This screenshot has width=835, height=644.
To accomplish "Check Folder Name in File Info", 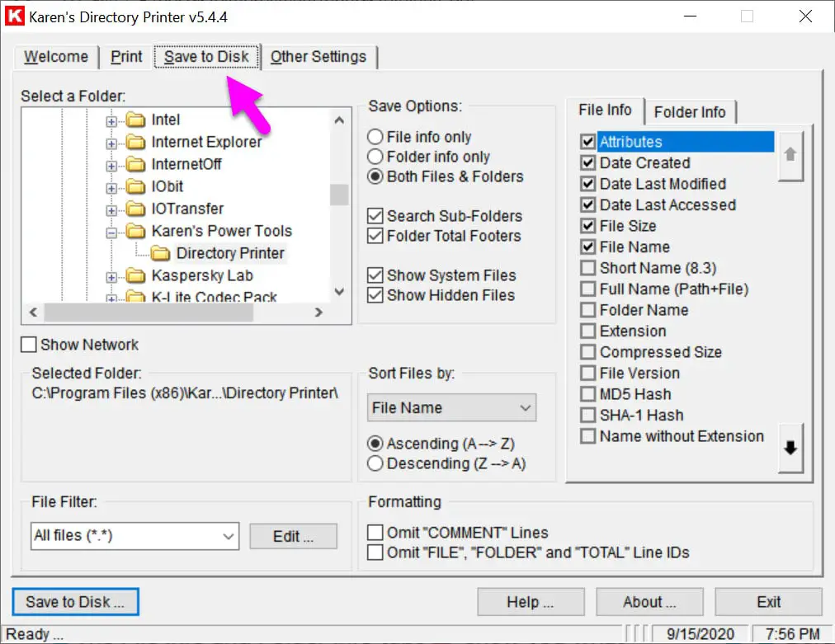I will 588,310.
